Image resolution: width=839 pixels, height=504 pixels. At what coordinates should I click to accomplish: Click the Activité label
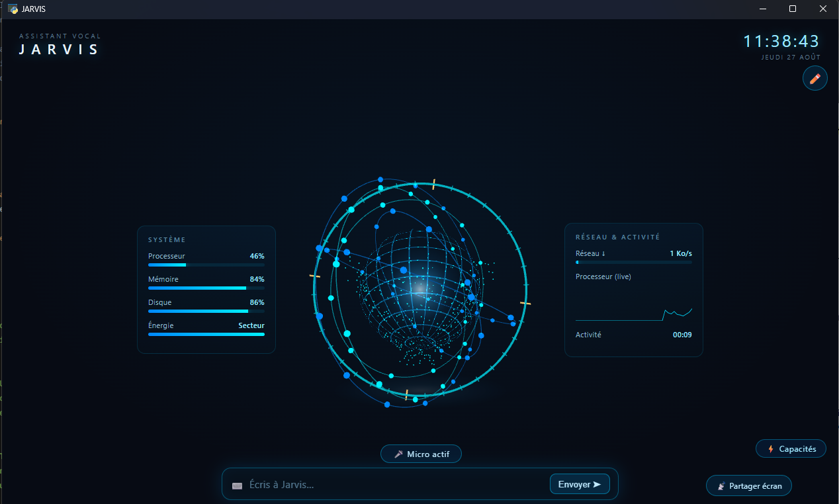click(588, 335)
